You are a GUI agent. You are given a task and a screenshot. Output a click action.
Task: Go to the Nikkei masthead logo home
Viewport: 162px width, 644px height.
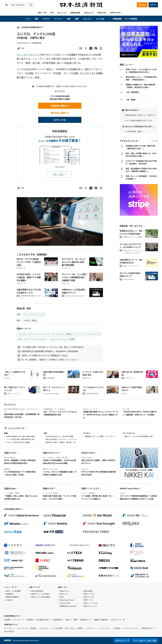point(81,5)
